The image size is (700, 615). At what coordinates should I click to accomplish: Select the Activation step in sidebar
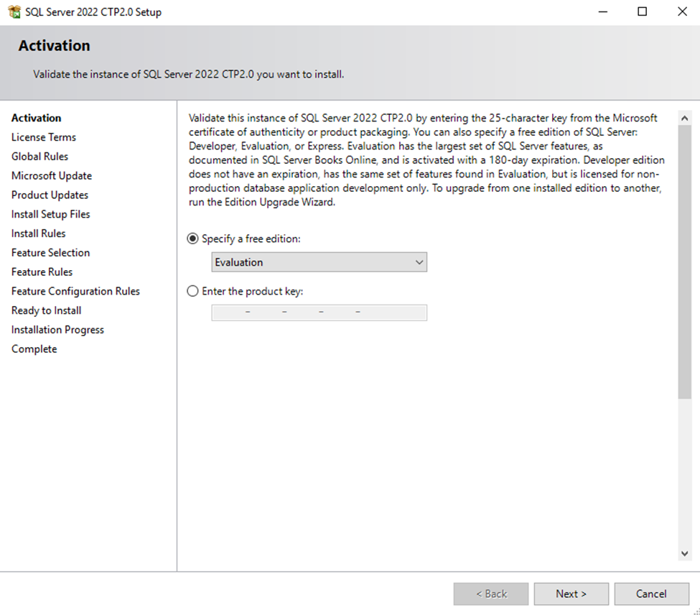tap(36, 118)
